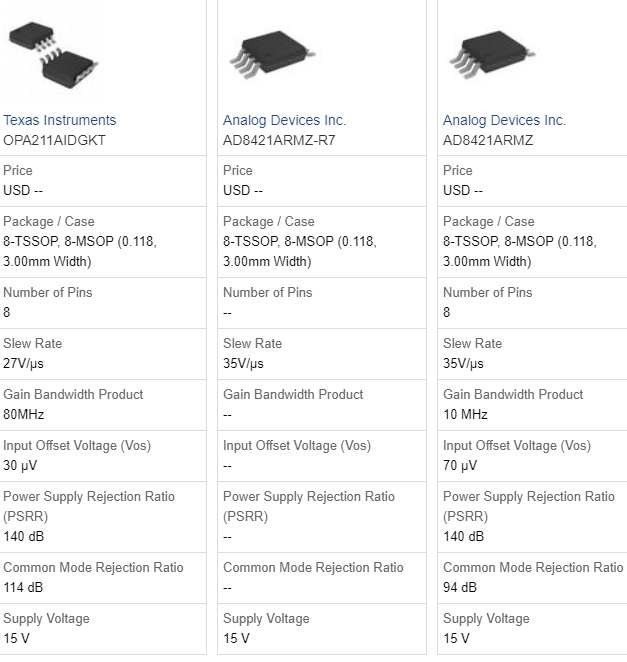Image resolution: width=627 pixels, height=662 pixels.
Task: Open the Texas Instruments manufacturer link
Action: point(60,120)
